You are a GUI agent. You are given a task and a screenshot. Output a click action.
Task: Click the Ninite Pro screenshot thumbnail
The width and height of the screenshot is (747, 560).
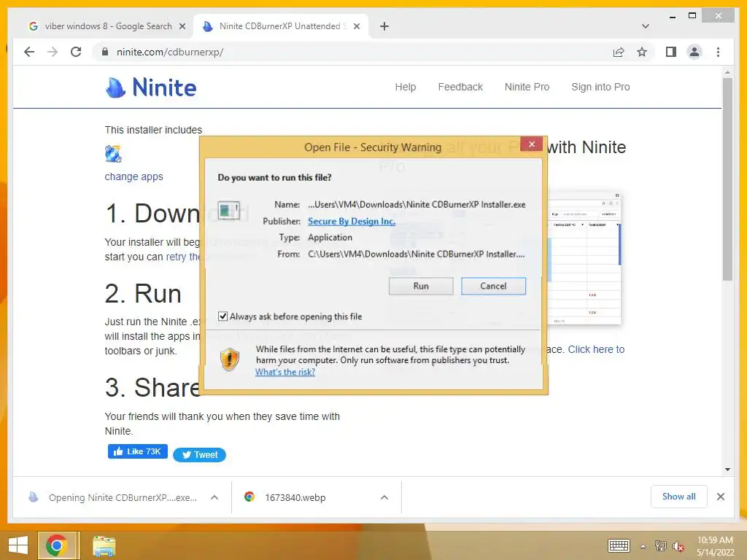click(585, 258)
